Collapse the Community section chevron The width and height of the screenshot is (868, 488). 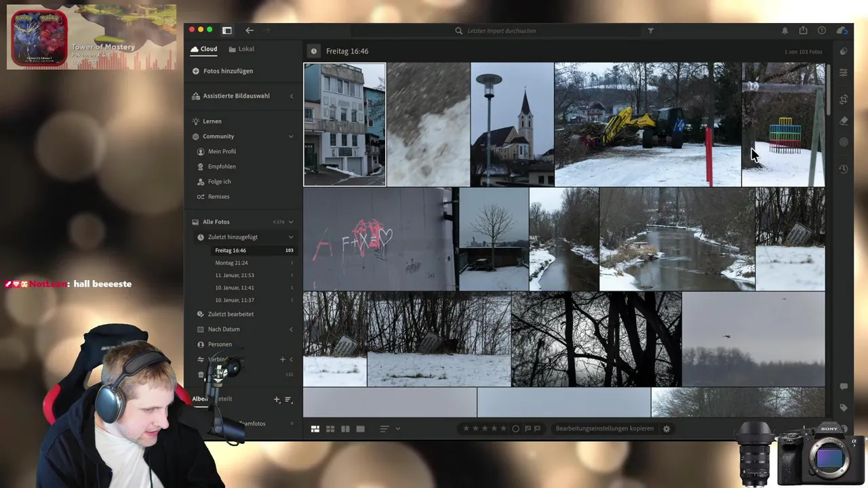tap(291, 136)
